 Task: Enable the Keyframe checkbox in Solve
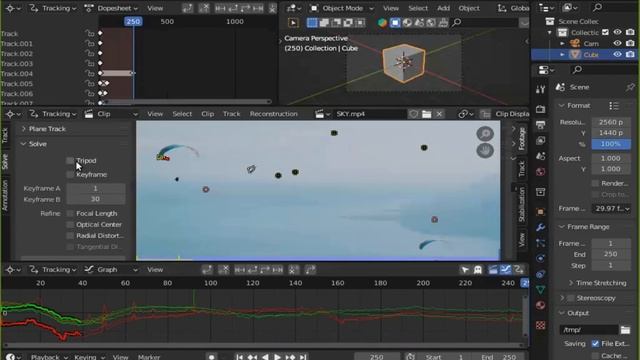point(70,174)
